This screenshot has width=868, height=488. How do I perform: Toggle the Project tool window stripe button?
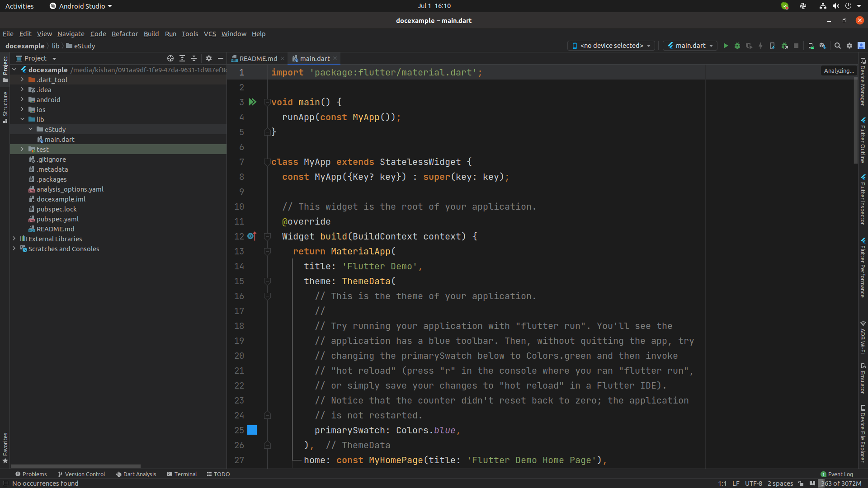pos(5,69)
